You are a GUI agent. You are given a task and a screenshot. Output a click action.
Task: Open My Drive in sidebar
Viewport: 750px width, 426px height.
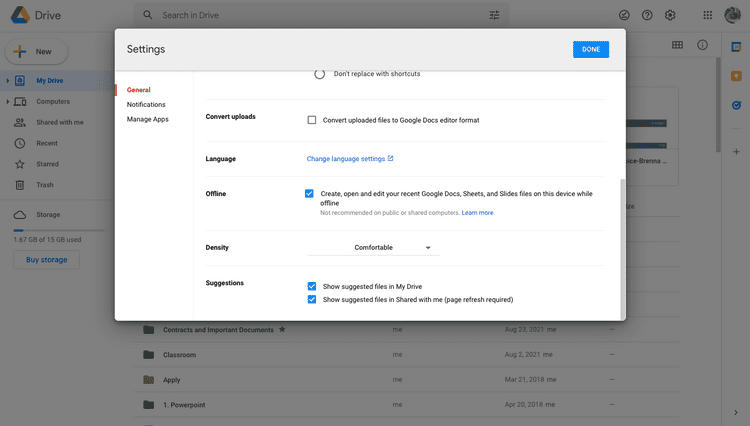(50, 80)
